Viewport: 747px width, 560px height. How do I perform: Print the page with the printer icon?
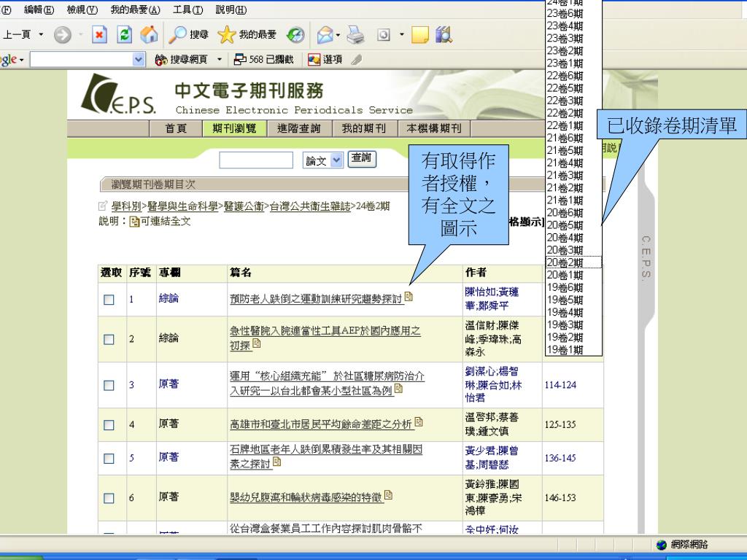(355, 35)
